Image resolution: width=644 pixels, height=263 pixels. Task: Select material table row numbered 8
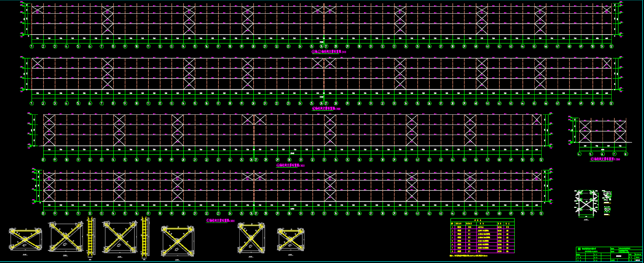pos(482,251)
